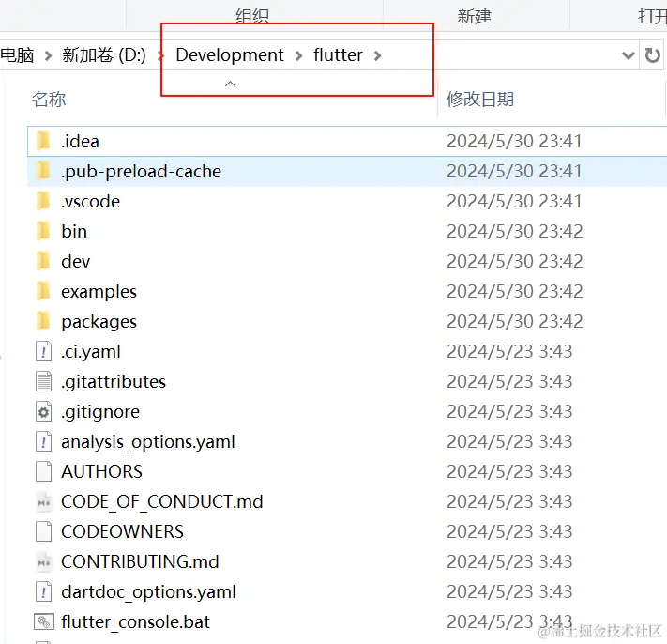Image resolution: width=667 pixels, height=644 pixels.
Task: Select the .pub-preload-cache row name
Action: (x=141, y=172)
